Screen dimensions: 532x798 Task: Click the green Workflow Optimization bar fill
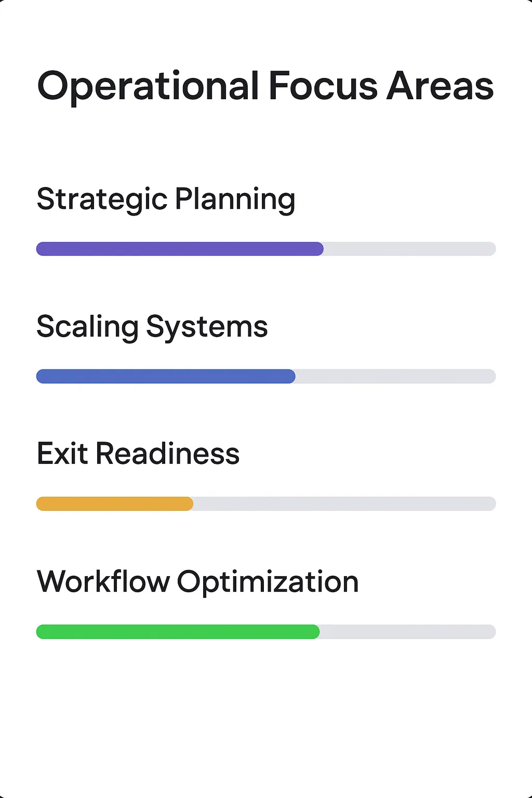point(178,632)
